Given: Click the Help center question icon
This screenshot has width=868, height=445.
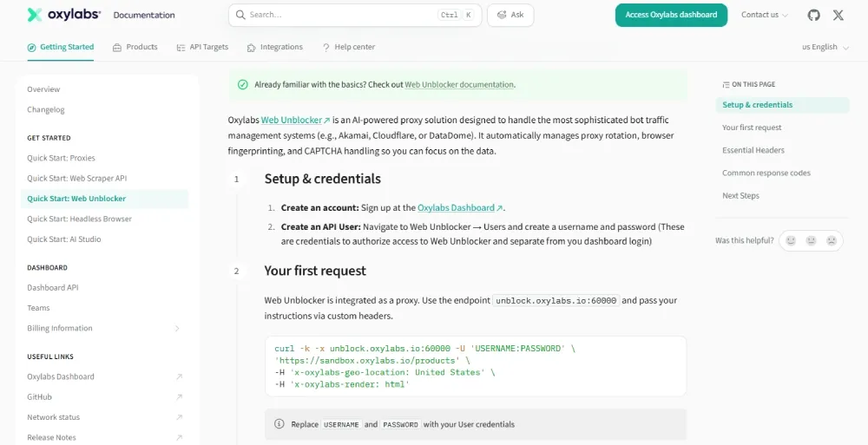Looking at the screenshot, I should point(326,48).
